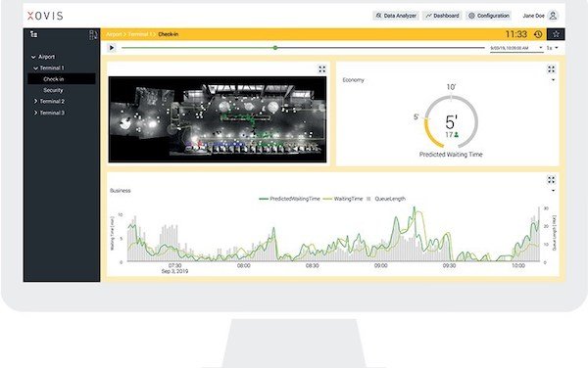Click the 11:33 clock display
This screenshot has width=588, height=368.
[516, 34]
